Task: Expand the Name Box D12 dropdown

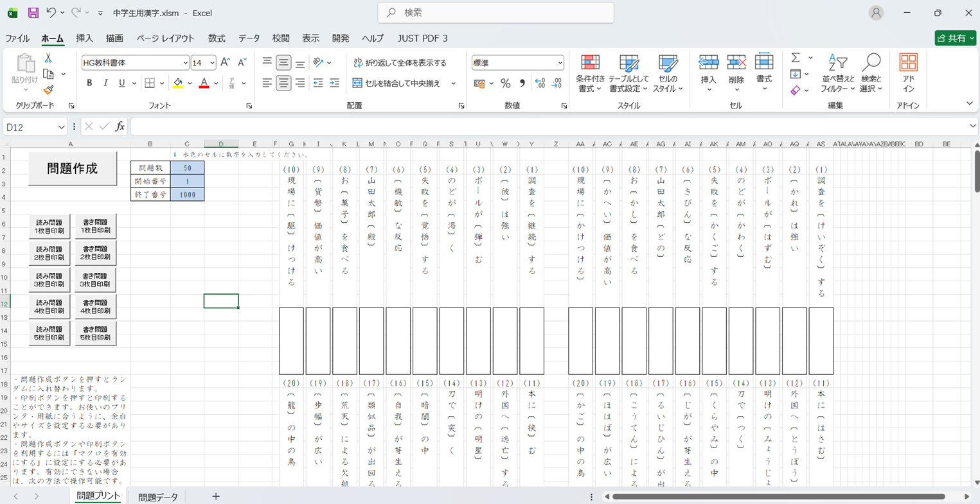Action: 61,127
